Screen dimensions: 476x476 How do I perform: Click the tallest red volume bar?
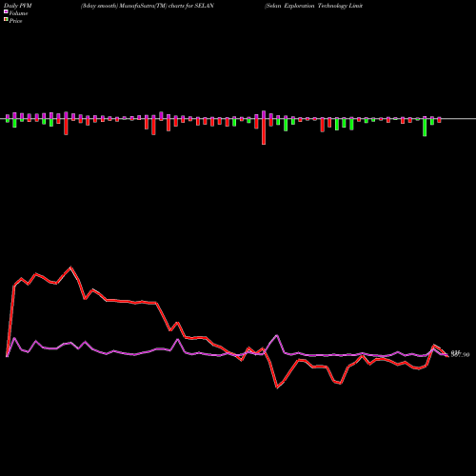264,131
